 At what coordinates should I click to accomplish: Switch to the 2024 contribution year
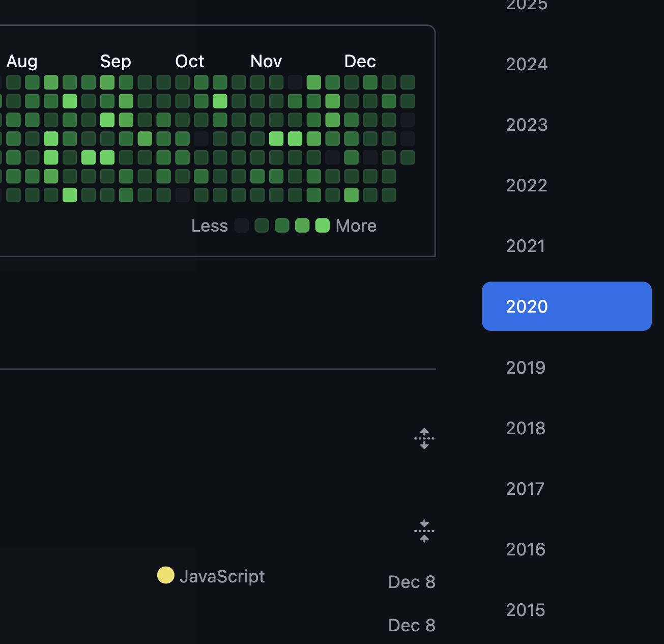pyautogui.click(x=527, y=64)
